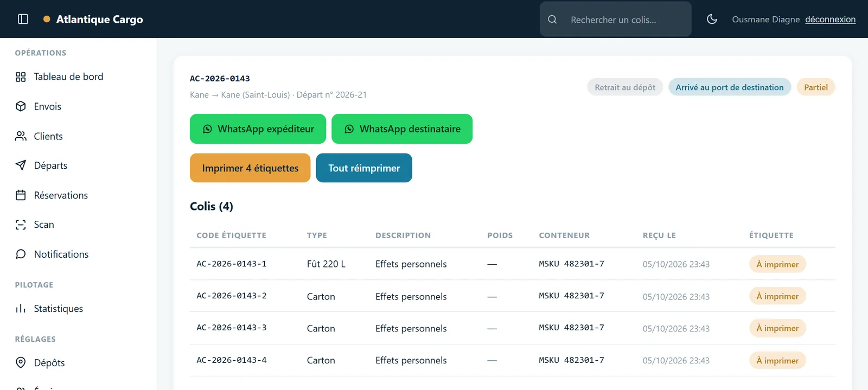Click the CONTENEUR column header
The image size is (868, 390).
click(x=564, y=235)
